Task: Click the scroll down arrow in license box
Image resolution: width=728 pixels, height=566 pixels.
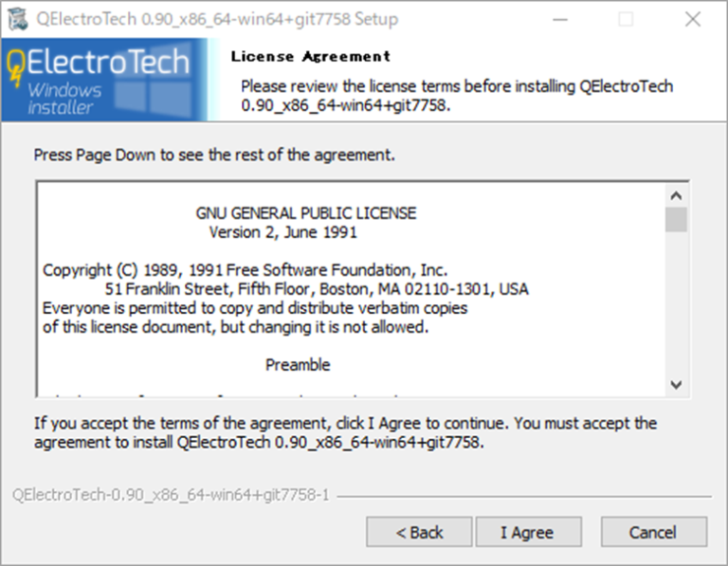Action: [x=676, y=384]
